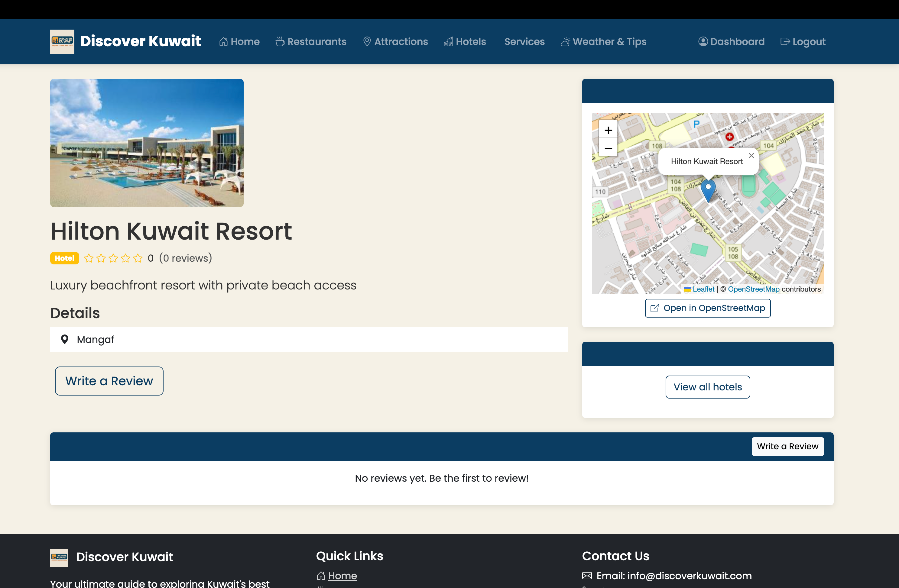
Task: Click the 'No reviews yet' message
Action: (x=442, y=479)
